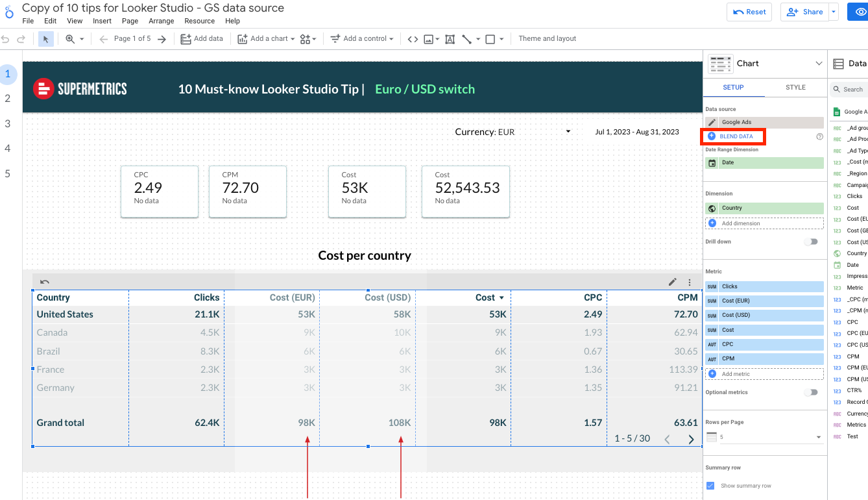Click the undo arrow in toolbar
The width and height of the screenshot is (868, 500).
coord(6,39)
